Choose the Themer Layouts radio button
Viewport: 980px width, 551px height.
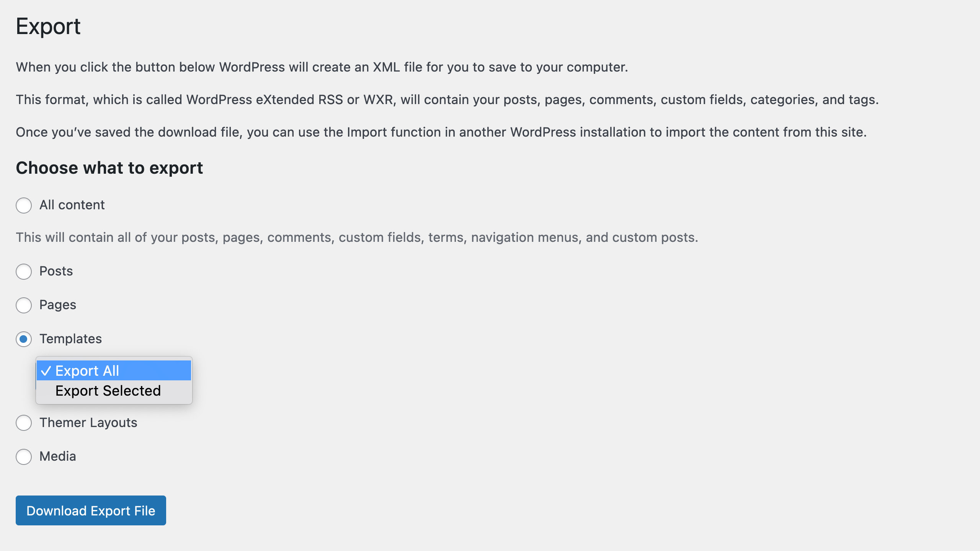[23, 423]
